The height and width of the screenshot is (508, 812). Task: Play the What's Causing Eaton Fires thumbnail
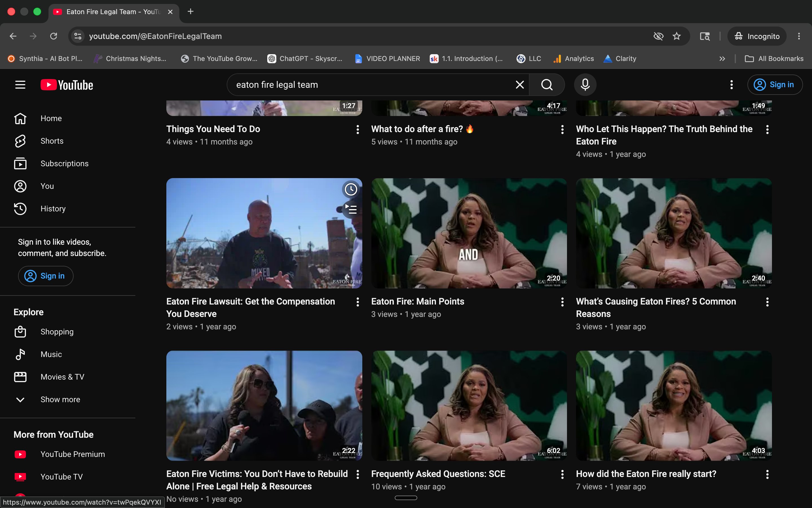coord(674,233)
